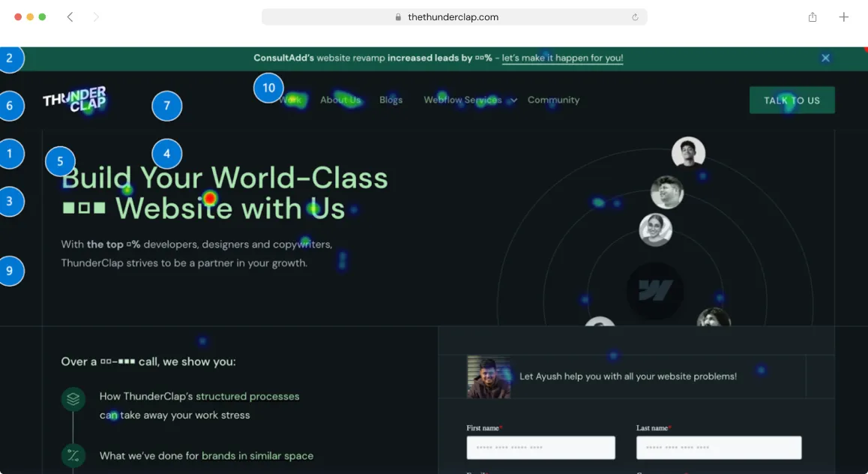Image resolution: width=868 pixels, height=474 pixels.
Task: Follow the "let's make it happen for you!" link
Action: point(562,58)
